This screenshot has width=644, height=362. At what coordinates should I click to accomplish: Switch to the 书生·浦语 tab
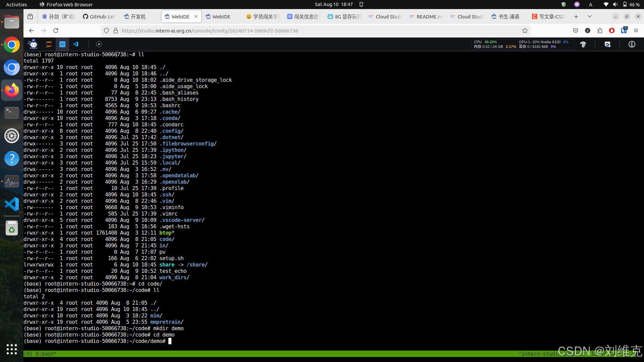point(508,16)
